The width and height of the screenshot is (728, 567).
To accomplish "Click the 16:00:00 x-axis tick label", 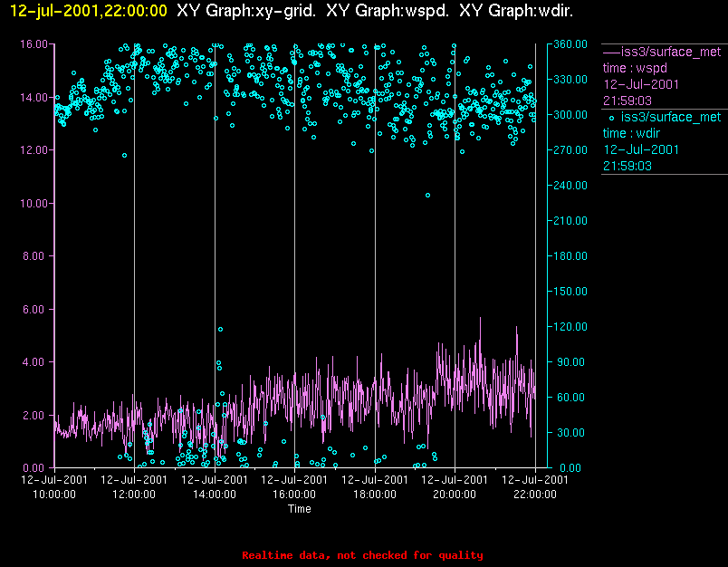I will 293,495.
